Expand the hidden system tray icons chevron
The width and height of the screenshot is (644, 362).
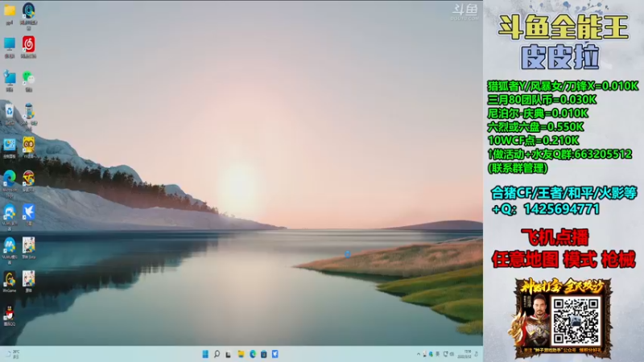click(x=418, y=354)
